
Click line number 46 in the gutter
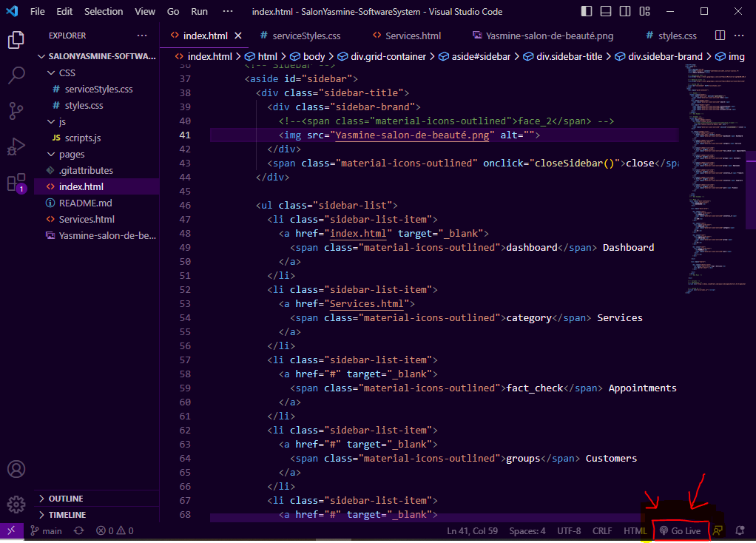click(185, 206)
